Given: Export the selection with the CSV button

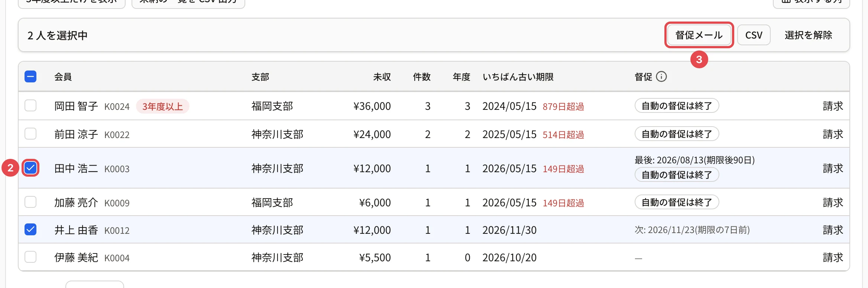Looking at the screenshot, I should (754, 35).
